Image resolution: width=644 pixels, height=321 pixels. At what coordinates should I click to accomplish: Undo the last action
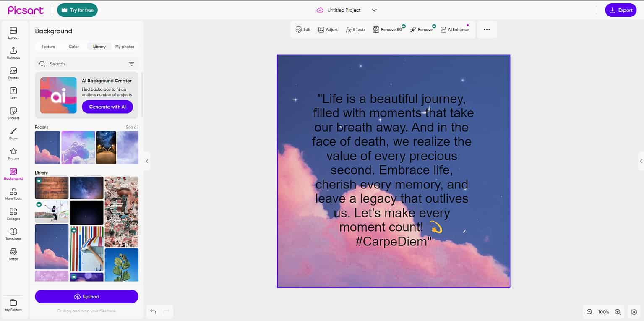click(x=153, y=311)
